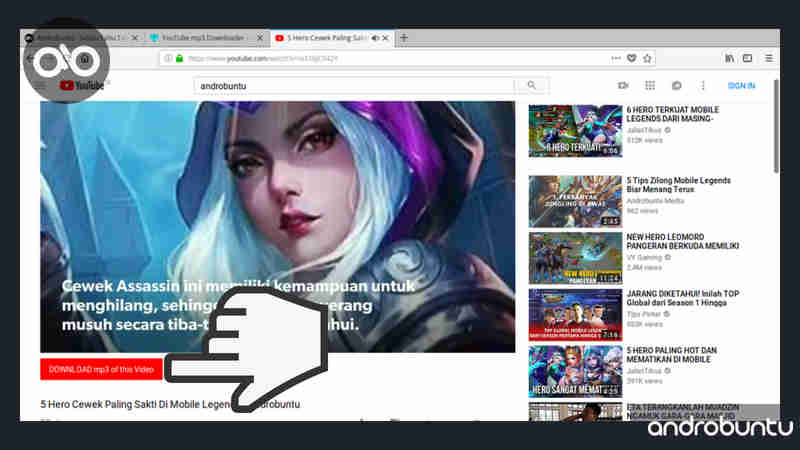Click the YouTube create video camera icon
This screenshot has height=450, width=800.
tap(623, 86)
